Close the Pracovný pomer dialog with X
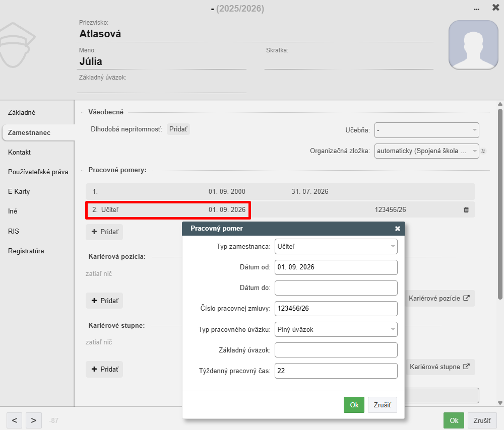Screen dimensions: 504x430 [398, 229]
